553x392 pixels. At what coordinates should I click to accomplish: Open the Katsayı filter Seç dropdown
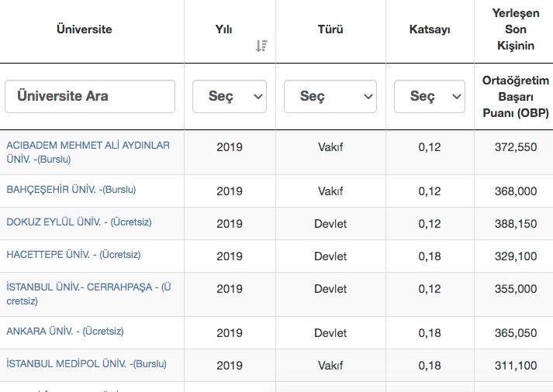429,97
